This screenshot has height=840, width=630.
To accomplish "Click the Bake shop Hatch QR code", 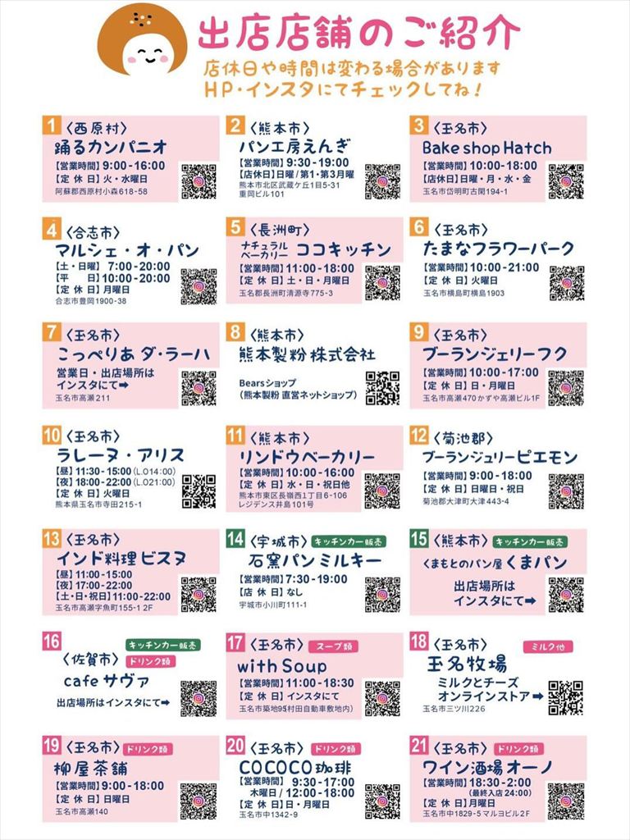I will tap(566, 182).
